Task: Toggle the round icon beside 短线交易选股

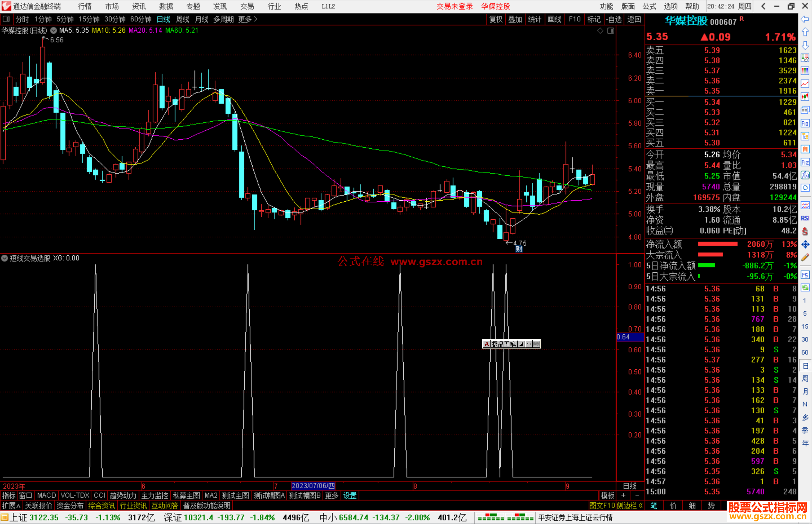Action: pyautogui.click(x=5, y=258)
